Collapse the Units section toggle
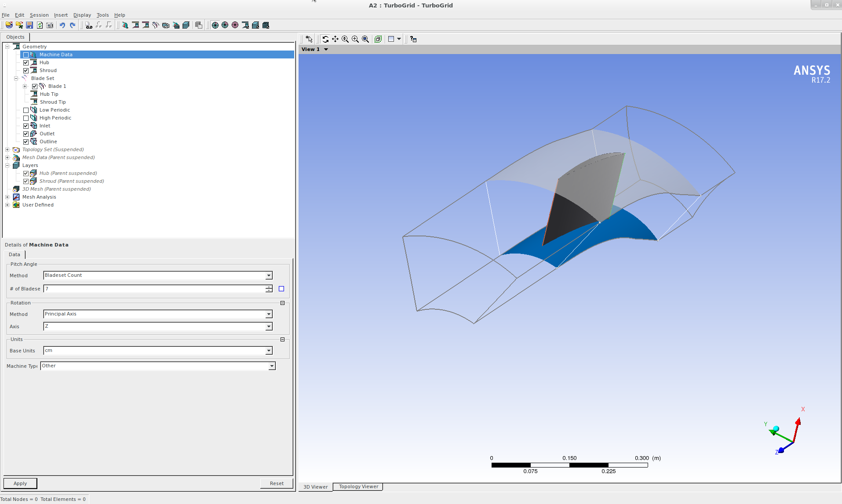 (282, 340)
